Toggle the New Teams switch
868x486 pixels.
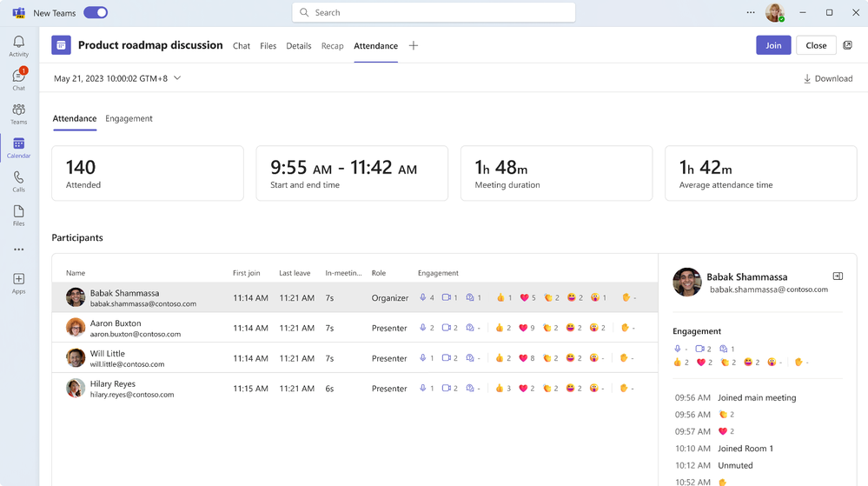(x=96, y=12)
